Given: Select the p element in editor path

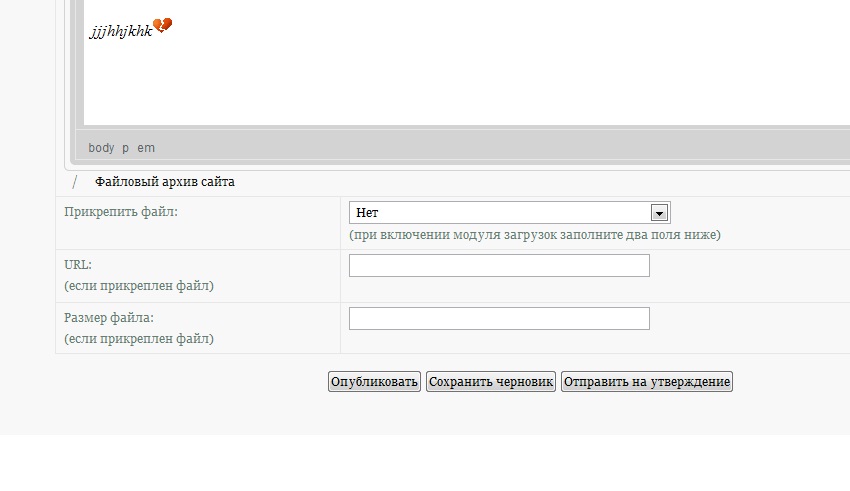Looking at the screenshot, I should tap(125, 148).
